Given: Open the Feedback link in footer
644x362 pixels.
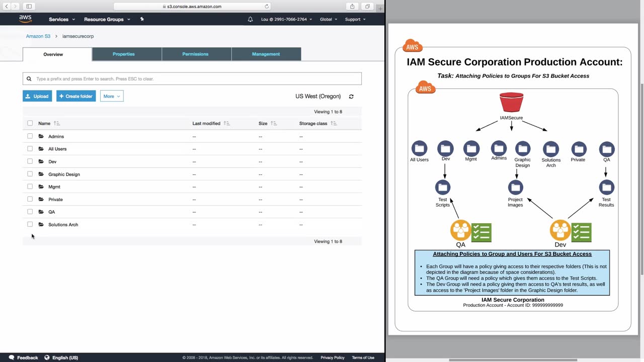Looking at the screenshot, I should pyautogui.click(x=23, y=357).
